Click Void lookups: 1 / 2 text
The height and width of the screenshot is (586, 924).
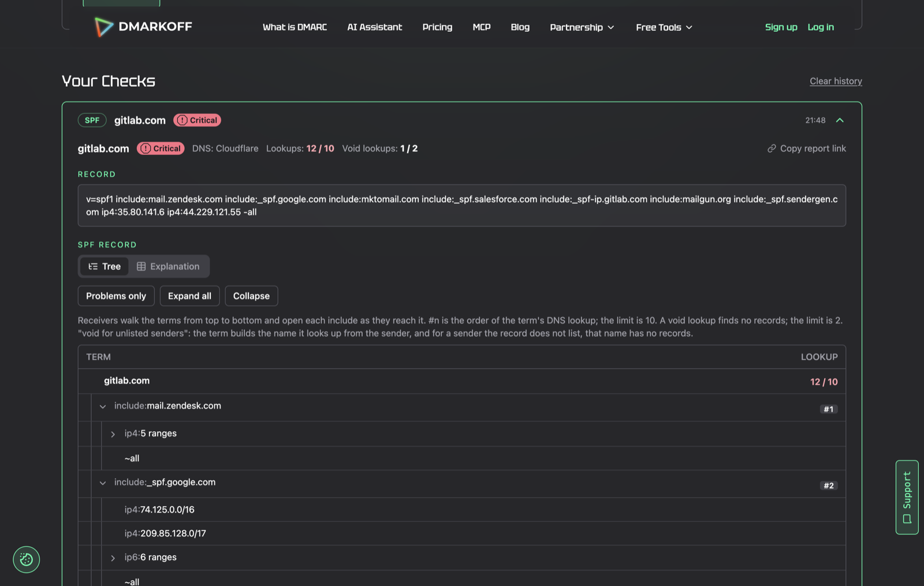380,149
